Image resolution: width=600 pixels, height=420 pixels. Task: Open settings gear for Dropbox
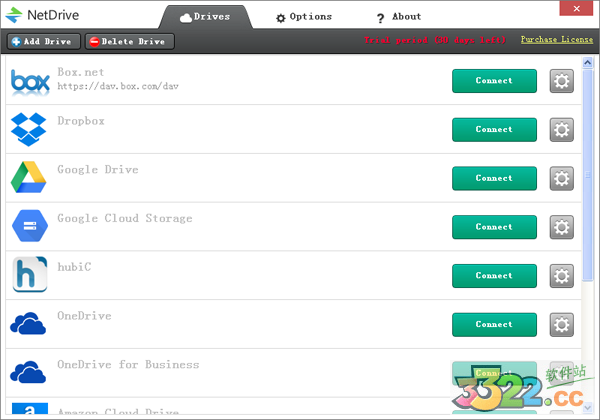click(x=561, y=130)
